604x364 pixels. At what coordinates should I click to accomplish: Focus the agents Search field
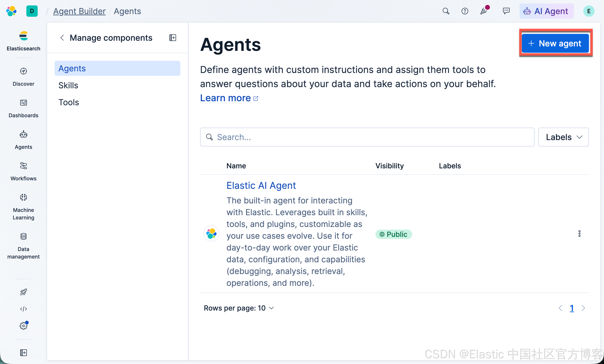(367, 137)
